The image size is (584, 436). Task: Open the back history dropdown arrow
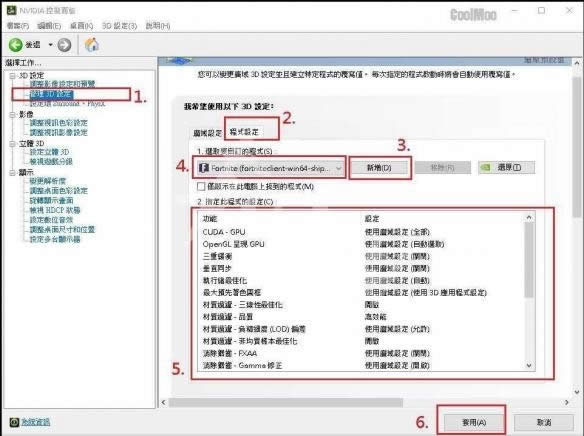(50, 45)
